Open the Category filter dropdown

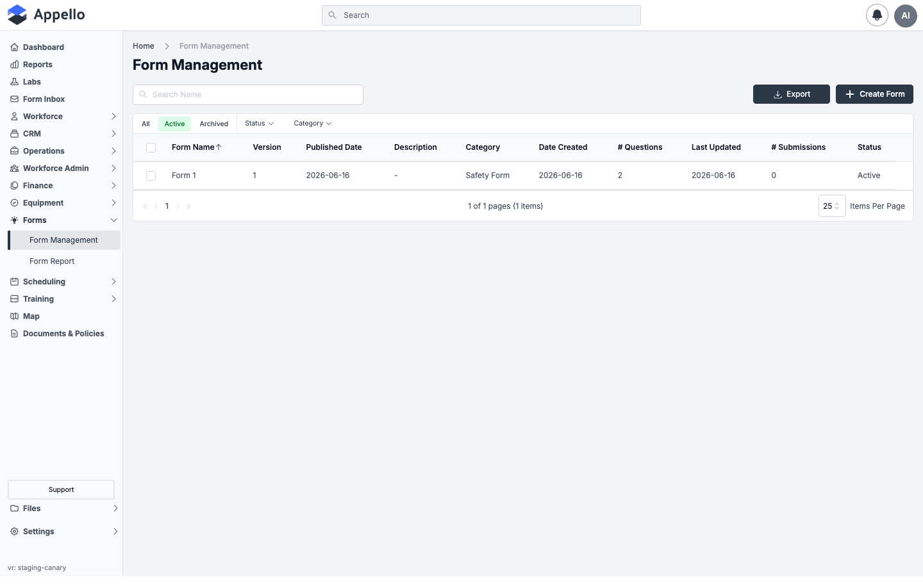(x=313, y=124)
